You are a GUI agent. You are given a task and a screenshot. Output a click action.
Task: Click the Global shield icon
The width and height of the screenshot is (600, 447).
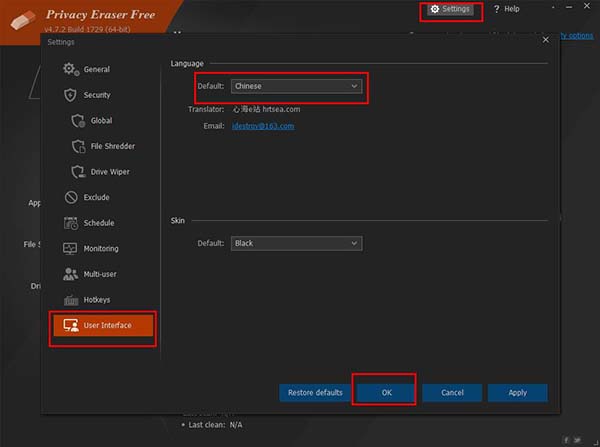79,121
